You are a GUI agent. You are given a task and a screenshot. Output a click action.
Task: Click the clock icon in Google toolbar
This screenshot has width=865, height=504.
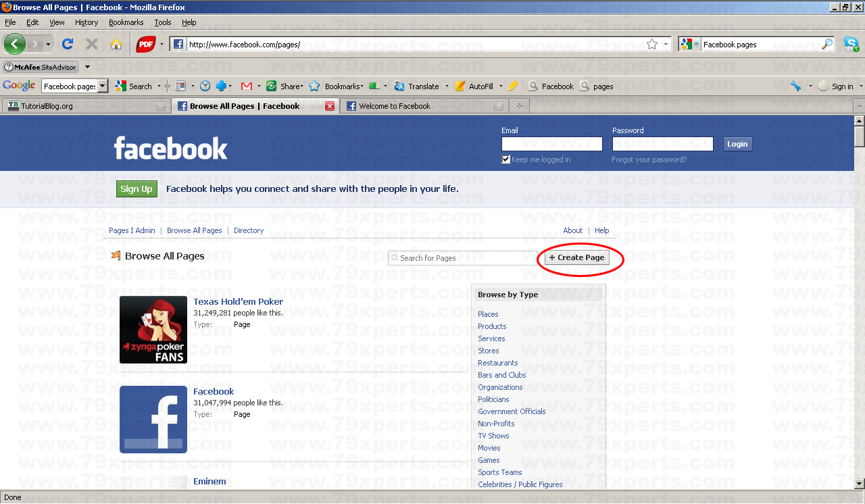[205, 86]
